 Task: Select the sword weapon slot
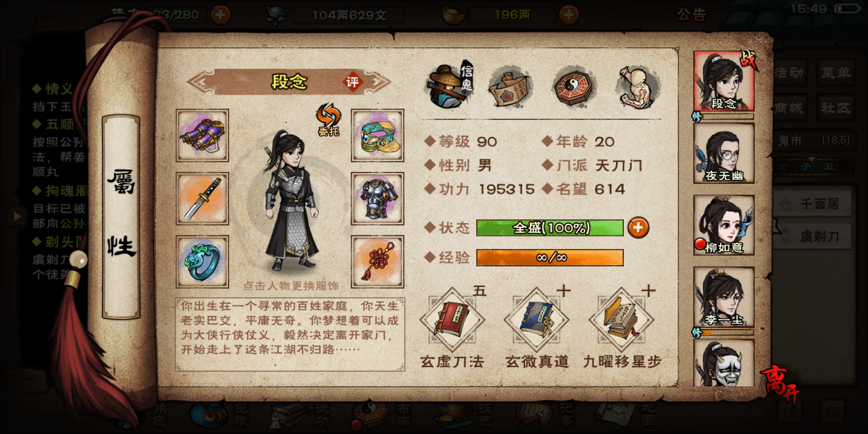pyautogui.click(x=203, y=199)
